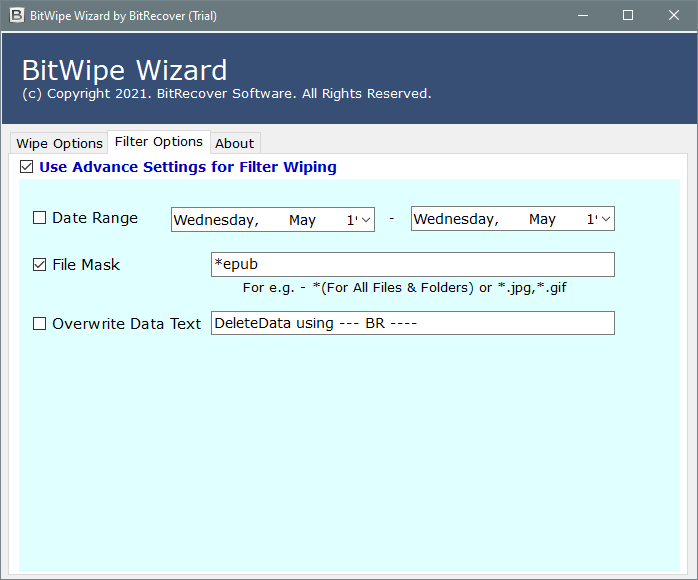Click the File Mask example hint text

coord(405,288)
